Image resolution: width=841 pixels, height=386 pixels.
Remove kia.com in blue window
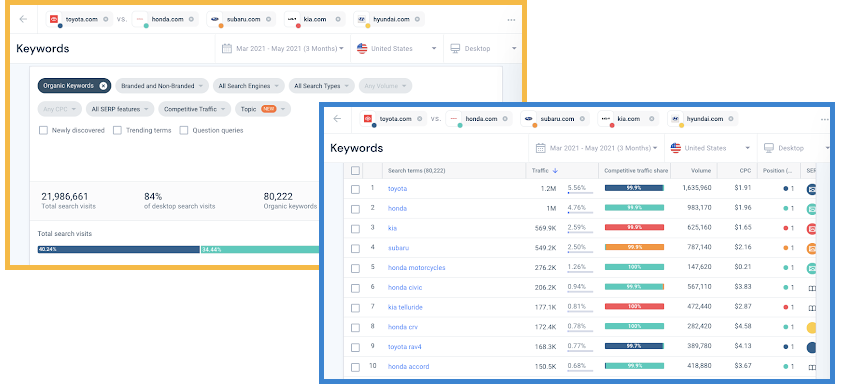652,119
